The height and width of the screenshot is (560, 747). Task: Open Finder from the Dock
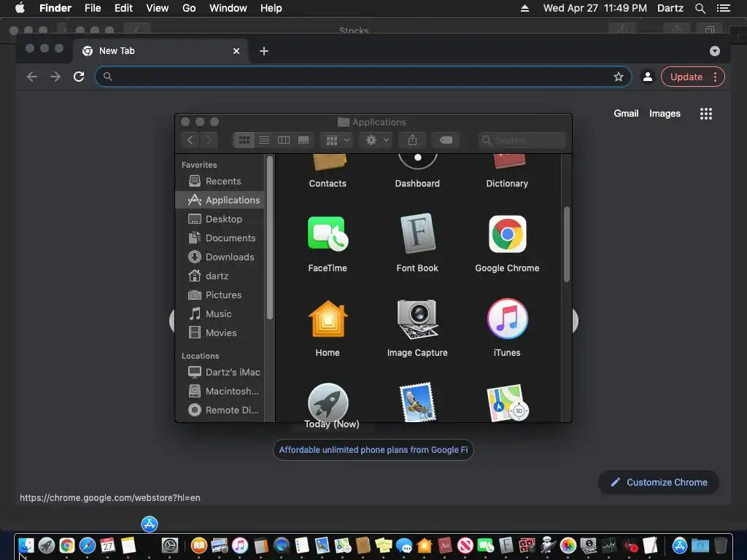point(26,545)
